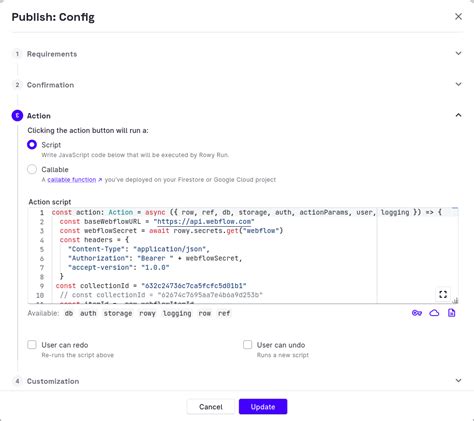Open step 2 Confirmation
Image resolution: width=474 pixels, height=421 pixels.
coord(50,85)
